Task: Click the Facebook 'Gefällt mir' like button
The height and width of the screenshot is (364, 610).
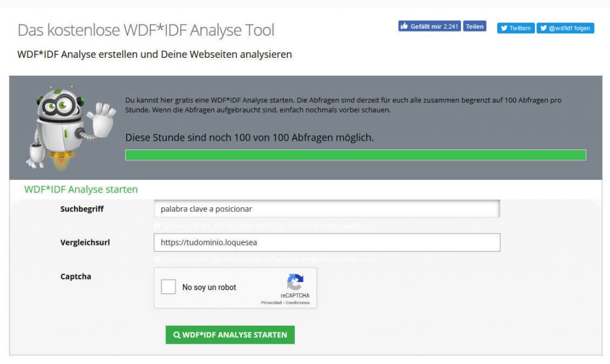Action: 430,26
